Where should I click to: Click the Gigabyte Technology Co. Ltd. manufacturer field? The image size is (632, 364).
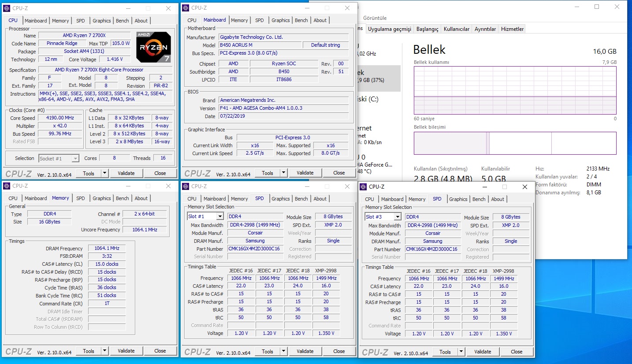(x=283, y=37)
